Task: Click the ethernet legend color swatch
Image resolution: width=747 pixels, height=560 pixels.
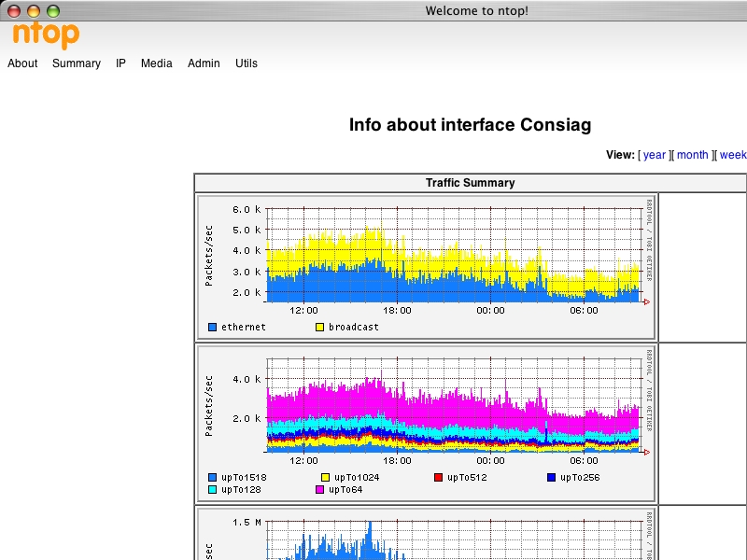Action: pyautogui.click(x=213, y=328)
